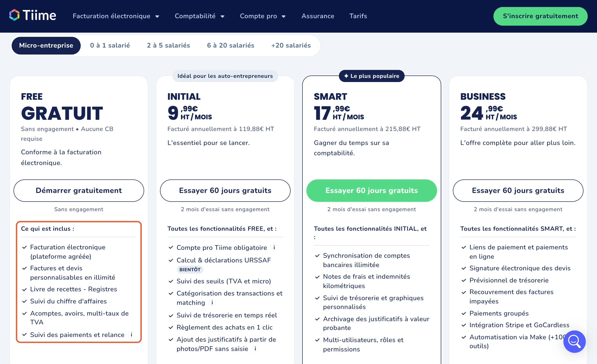Select the +20 salariés tab
The height and width of the screenshot is (364, 597).
click(291, 45)
